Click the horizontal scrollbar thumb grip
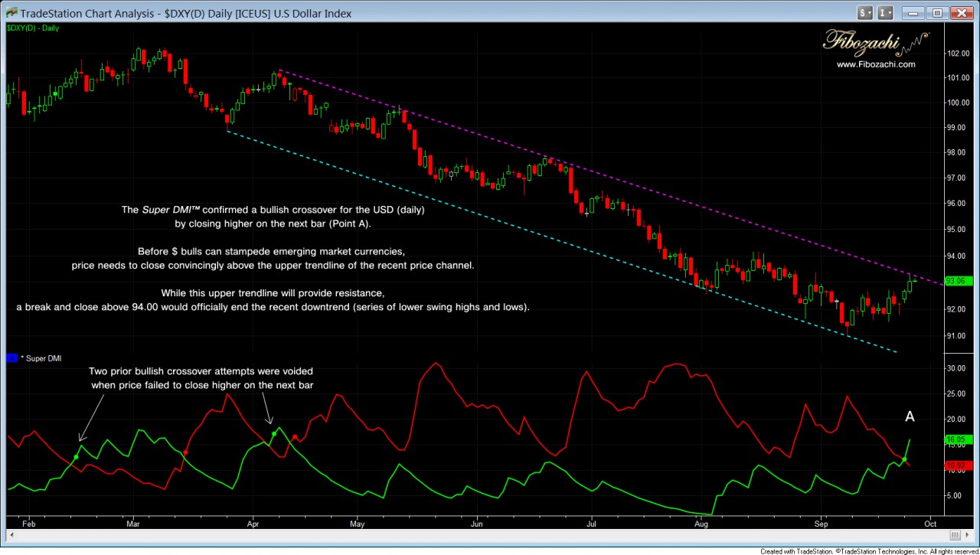Screen dimensions: 980x555 click(955, 534)
